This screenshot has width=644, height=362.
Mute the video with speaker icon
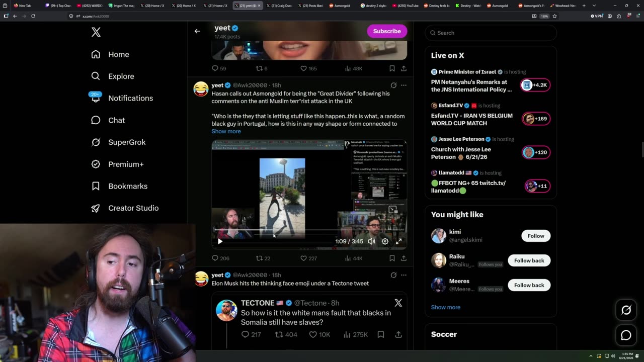(x=371, y=241)
